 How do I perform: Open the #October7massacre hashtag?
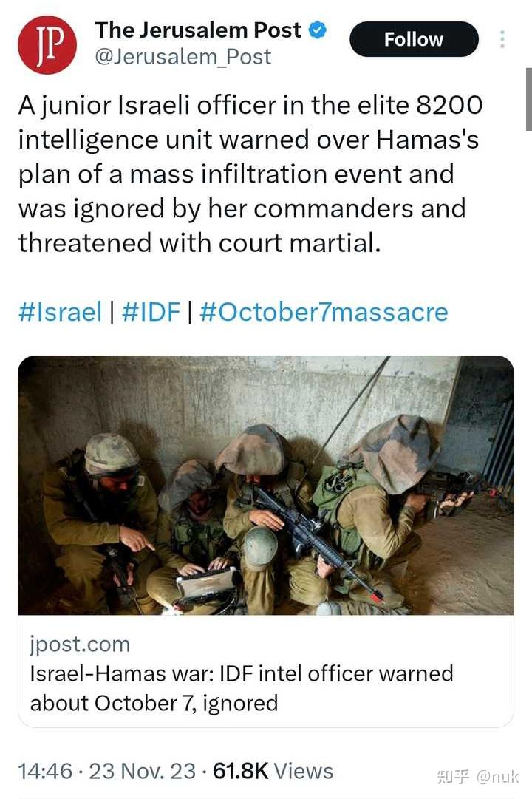pyautogui.click(x=324, y=311)
